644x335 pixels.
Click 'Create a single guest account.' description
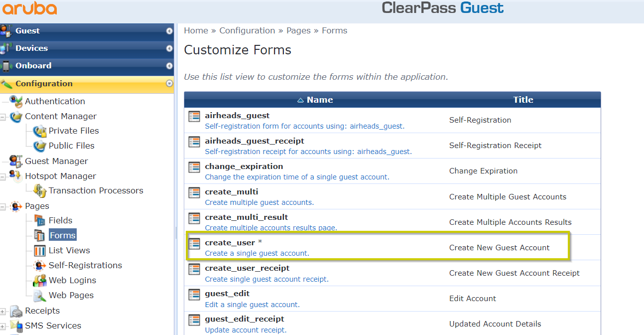point(257,253)
